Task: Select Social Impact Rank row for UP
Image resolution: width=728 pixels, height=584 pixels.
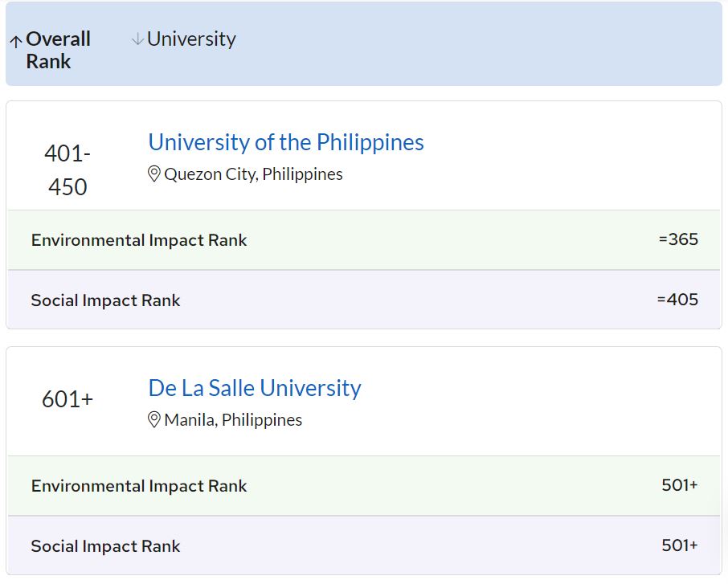Action: pos(364,300)
